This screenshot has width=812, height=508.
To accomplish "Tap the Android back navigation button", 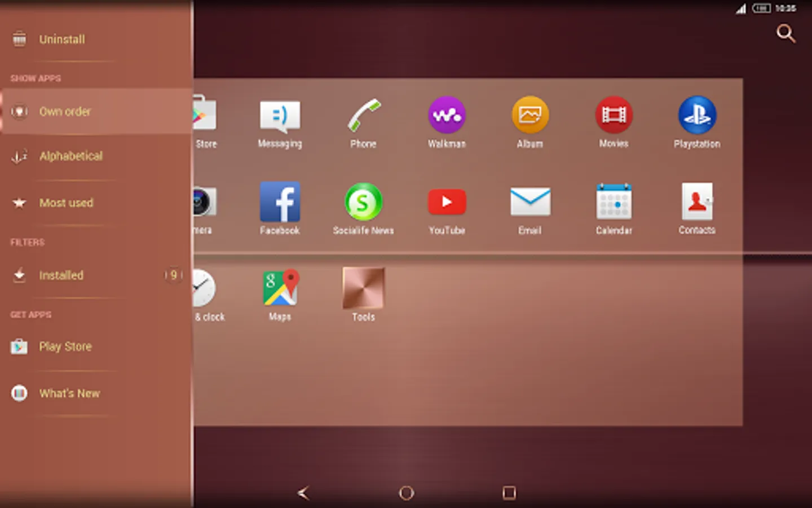I will (x=303, y=493).
